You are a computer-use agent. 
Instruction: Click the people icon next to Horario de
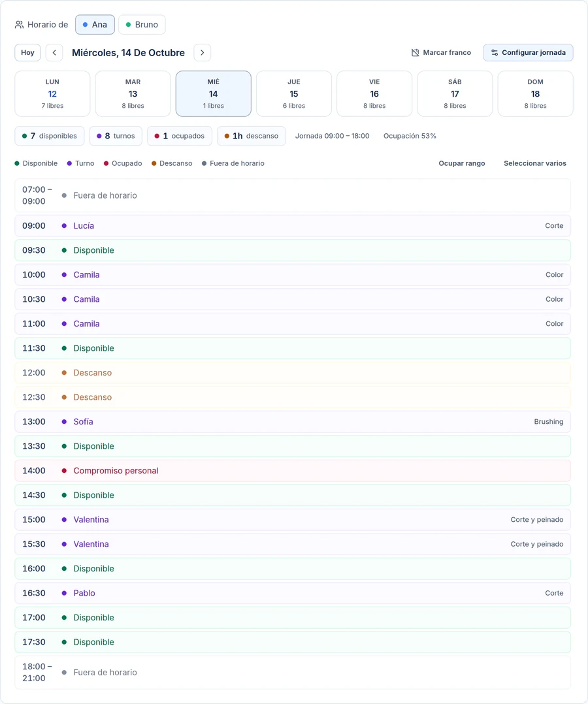20,25
